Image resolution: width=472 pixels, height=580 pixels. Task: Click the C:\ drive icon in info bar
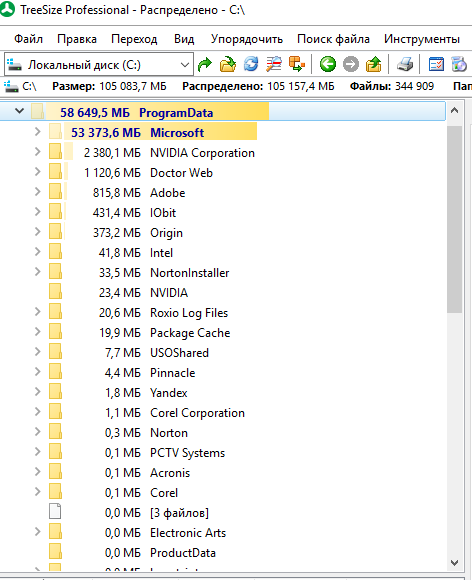click(x=11, y=86)
